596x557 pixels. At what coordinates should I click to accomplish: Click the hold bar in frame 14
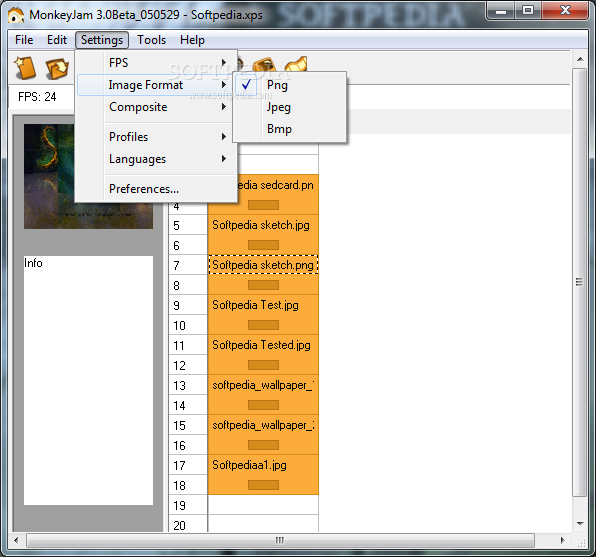point(263,405)
